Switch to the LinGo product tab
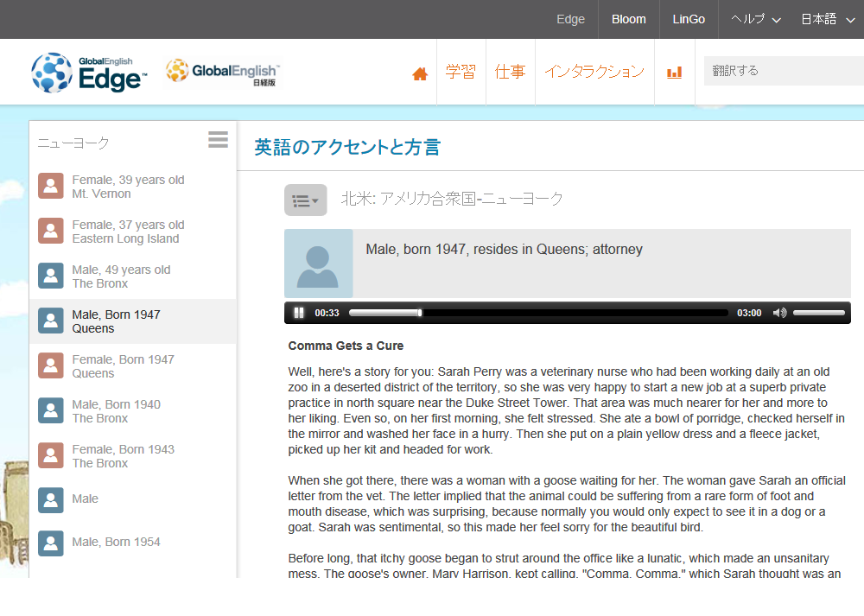The image size is (864, 616). click(689, 19)
